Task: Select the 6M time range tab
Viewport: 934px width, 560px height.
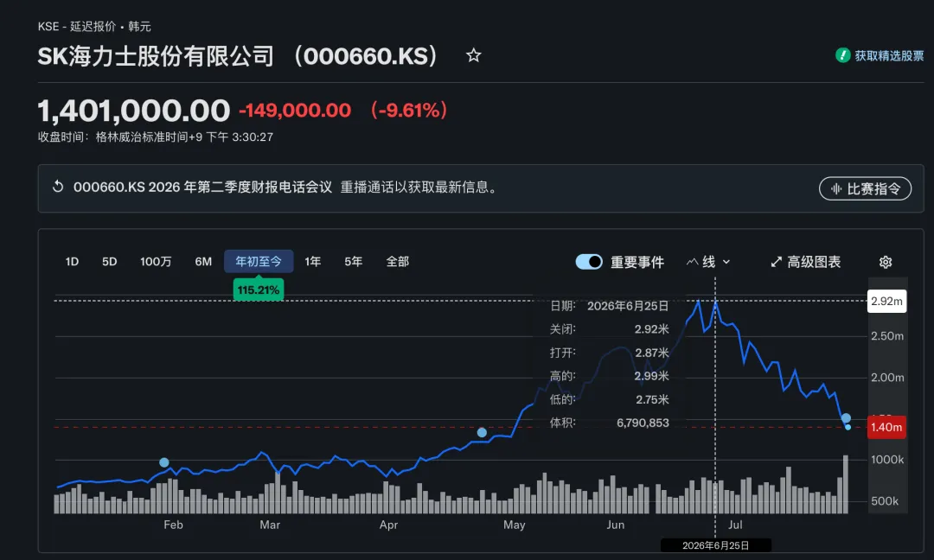Action: (203, 262)
